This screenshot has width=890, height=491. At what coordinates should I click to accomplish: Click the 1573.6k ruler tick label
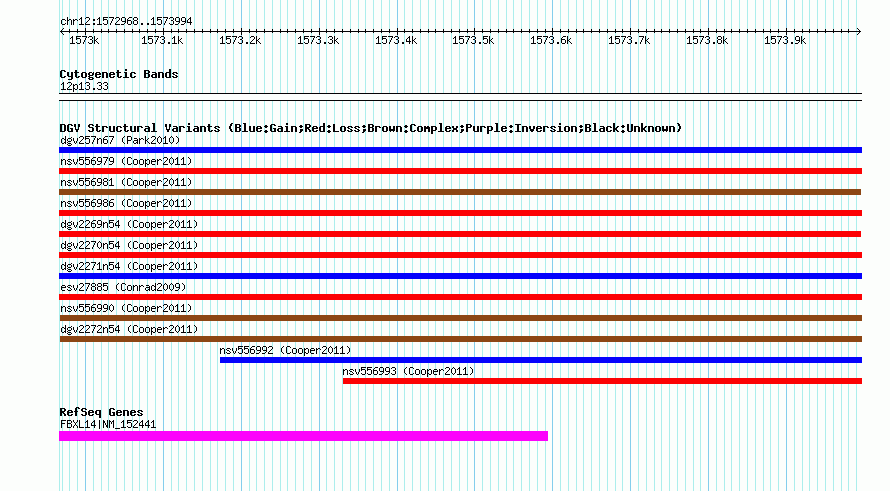point(551,40)
